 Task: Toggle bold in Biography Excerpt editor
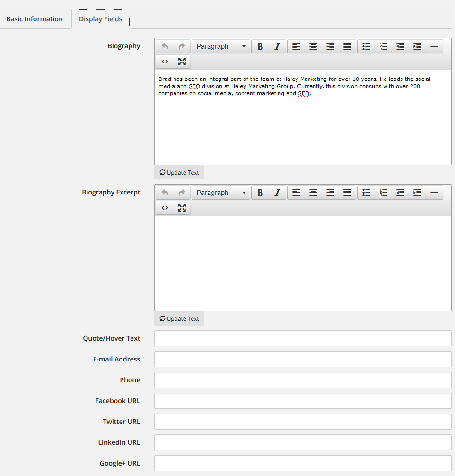click(x=260, y=193)
